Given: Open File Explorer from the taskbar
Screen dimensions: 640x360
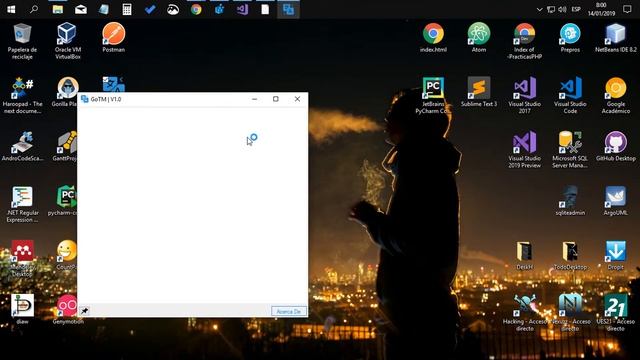Looking at the screenshot, I should (58, 9).
